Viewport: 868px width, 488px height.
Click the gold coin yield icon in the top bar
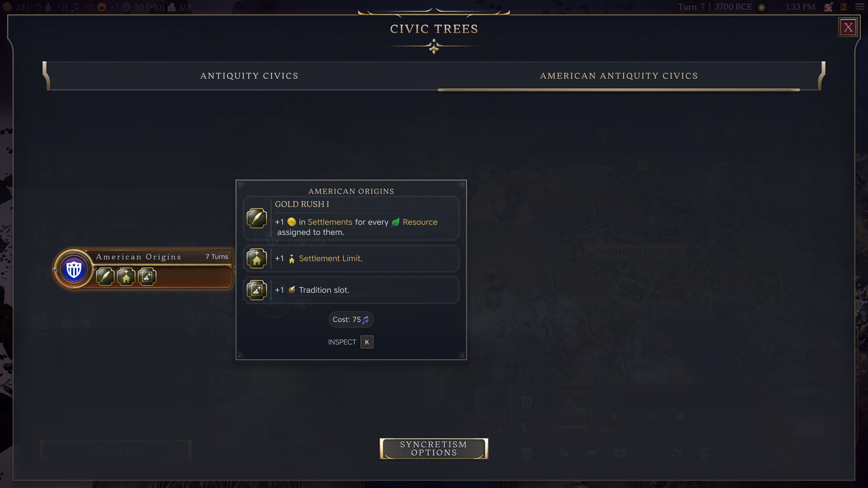(x=7, y=7)
